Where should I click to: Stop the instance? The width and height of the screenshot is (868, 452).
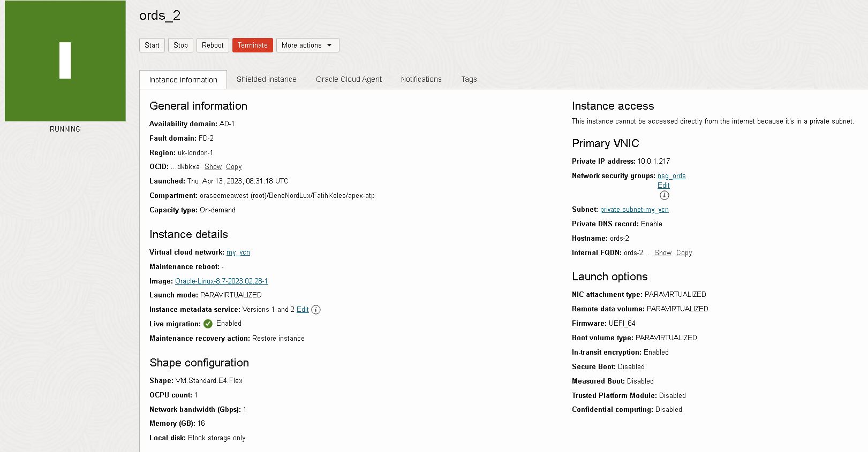180,45
